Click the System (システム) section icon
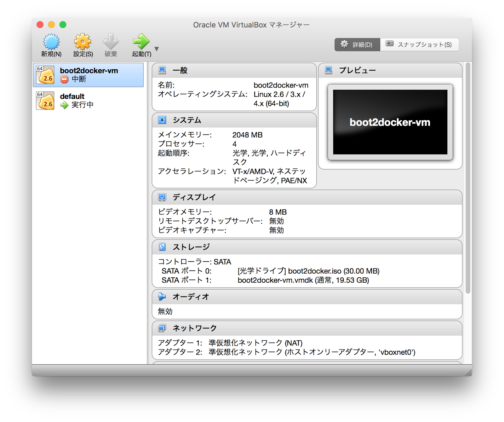The height and width of the screenshot is (422, 504). click(x=162, y=120)
